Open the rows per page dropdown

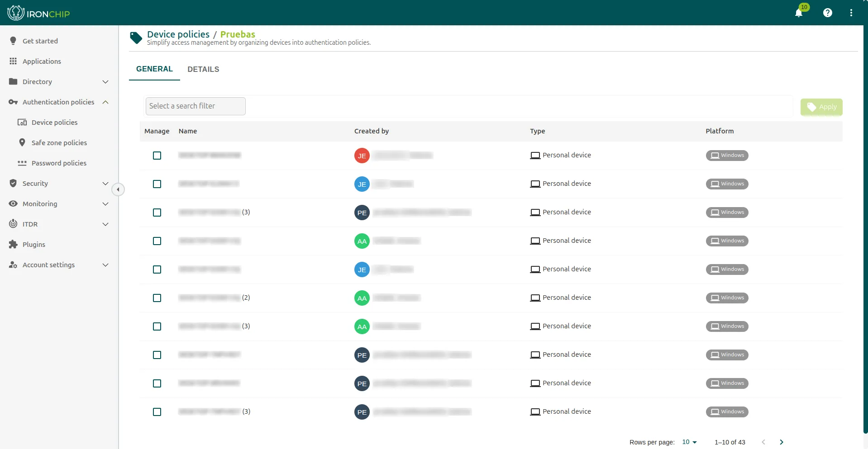tap(689, 442)
